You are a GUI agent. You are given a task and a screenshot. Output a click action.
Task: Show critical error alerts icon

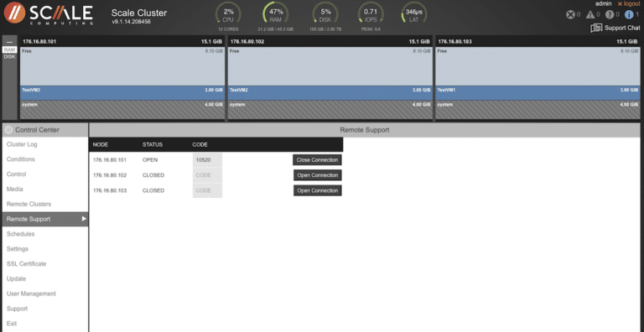click(570, 15)
